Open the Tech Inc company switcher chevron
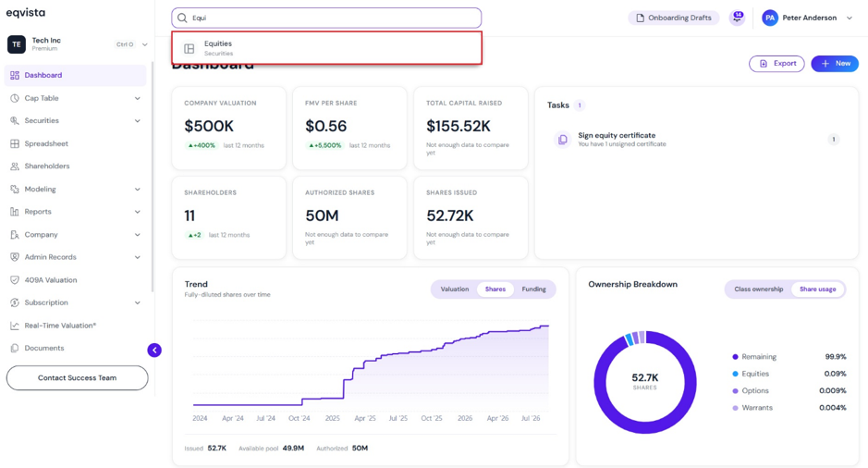Viewport: 868px width, 468px height. (x=144, y=44)
